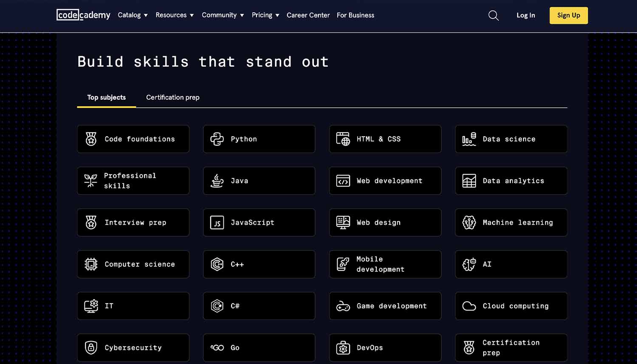This screenshot has height=364, width=637.
Task: Click the Game development controller icon
Action: 343,306
